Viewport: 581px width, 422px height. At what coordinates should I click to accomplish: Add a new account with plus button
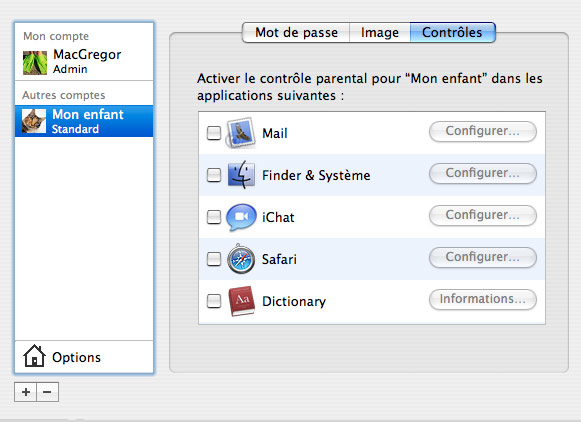[x=26, y=392]
